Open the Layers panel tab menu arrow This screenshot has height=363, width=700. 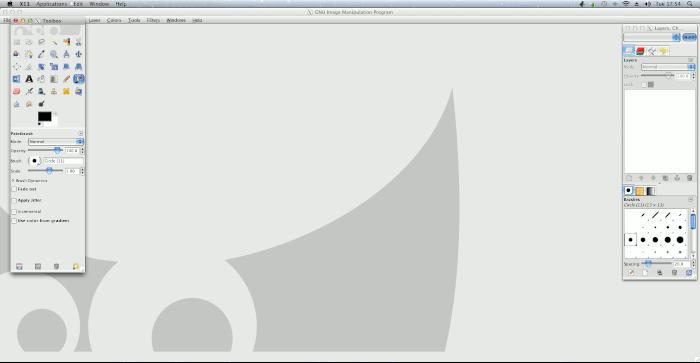click(691, 60)
